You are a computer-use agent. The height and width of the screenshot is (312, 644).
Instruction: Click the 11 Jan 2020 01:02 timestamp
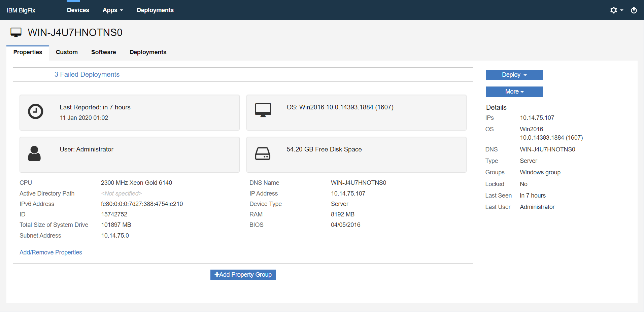[84, 118]
